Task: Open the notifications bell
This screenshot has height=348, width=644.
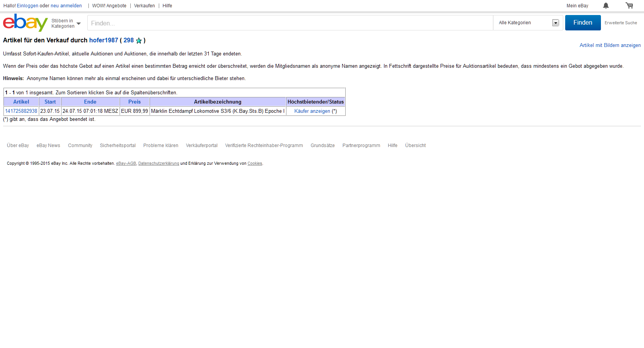Action: [606, 5]
